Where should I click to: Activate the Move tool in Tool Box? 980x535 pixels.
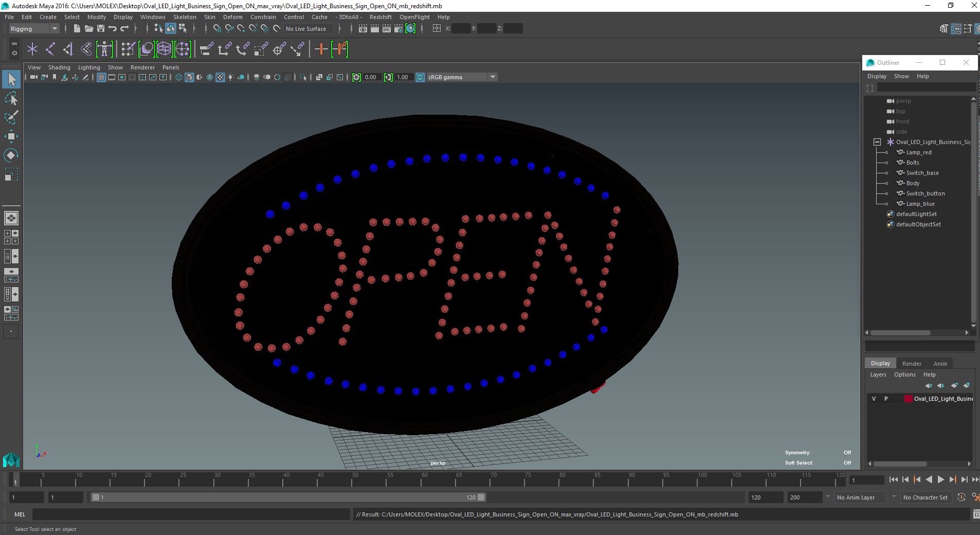[x=11, y=136]
